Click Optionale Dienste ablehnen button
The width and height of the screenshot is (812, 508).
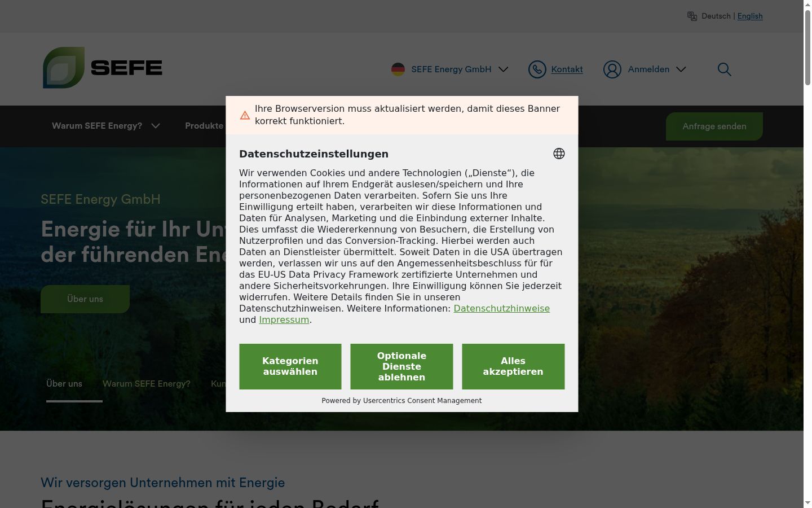401,366
